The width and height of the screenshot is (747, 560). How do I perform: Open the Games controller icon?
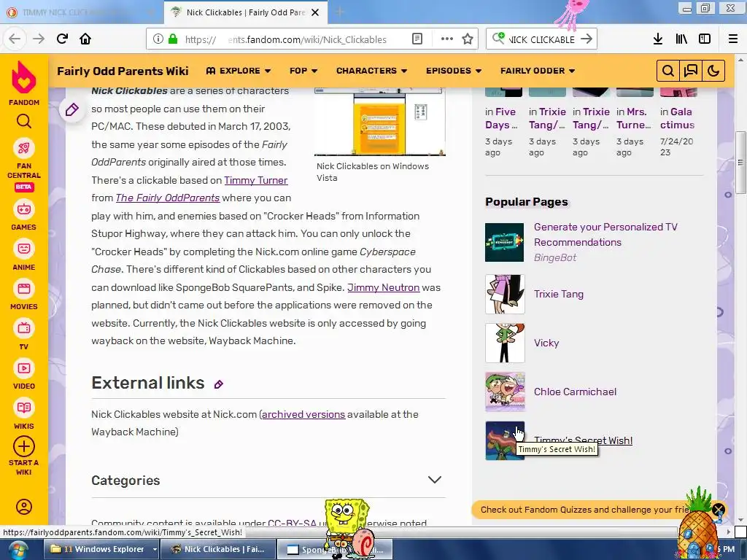coord(24,209)
